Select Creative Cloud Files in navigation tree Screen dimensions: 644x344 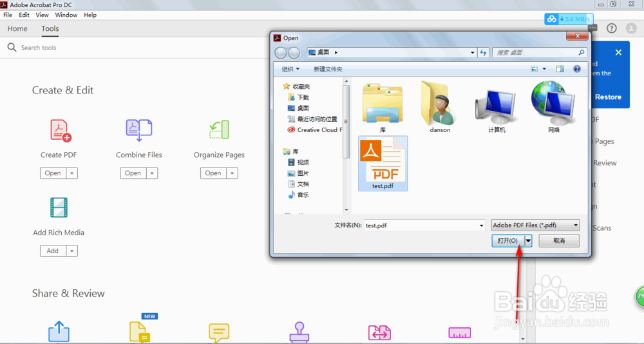pos(315,130)
